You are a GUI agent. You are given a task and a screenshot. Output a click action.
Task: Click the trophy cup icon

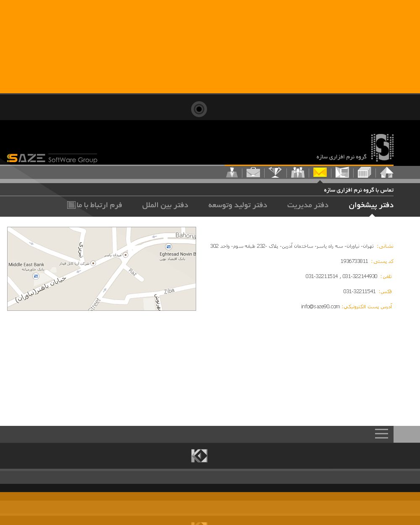pos(275,173)
